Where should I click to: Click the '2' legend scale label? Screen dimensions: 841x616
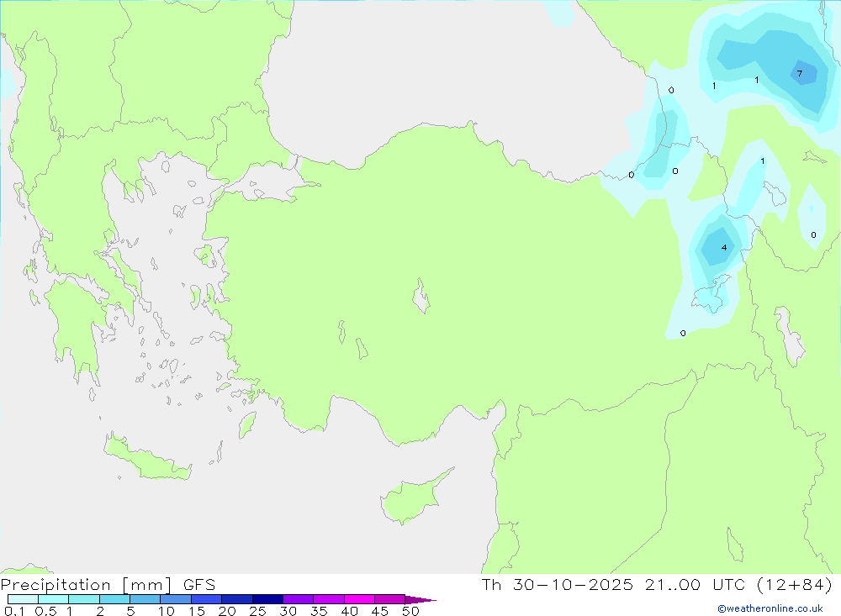pyautogui.click(x=100, y=611)
